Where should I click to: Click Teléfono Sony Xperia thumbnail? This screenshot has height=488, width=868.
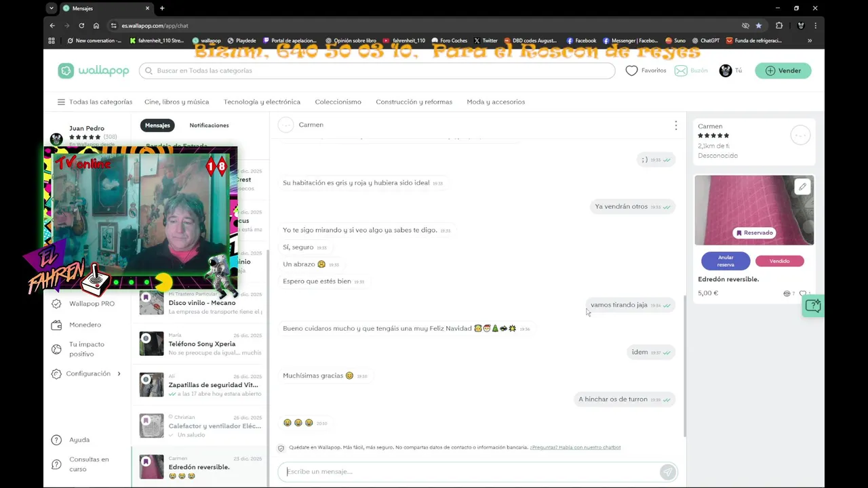tap(152, 344)
